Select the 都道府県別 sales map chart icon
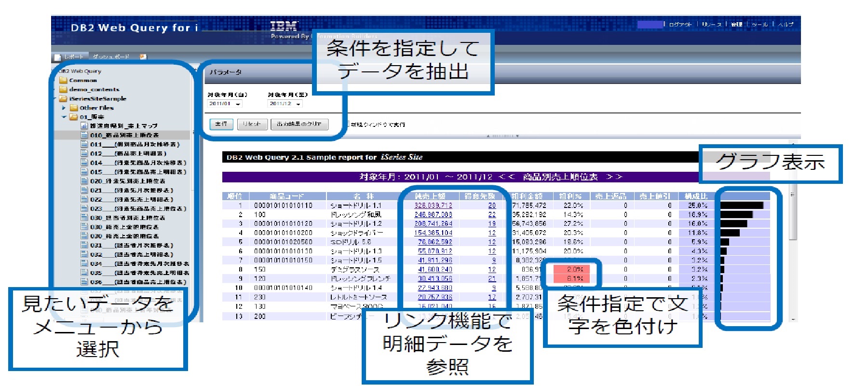 click(x=84, y=126)
